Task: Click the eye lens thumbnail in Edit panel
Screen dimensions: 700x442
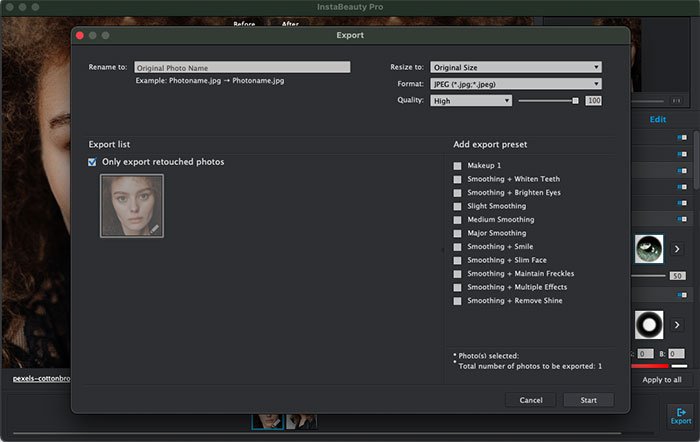Action: pyautogui.click(x=649, y=249)
